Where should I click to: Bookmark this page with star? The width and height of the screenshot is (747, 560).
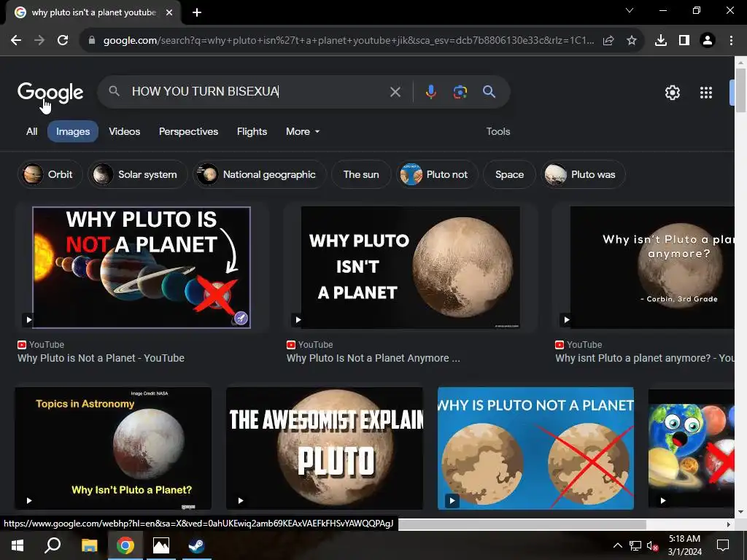click(x=631, y=41)
